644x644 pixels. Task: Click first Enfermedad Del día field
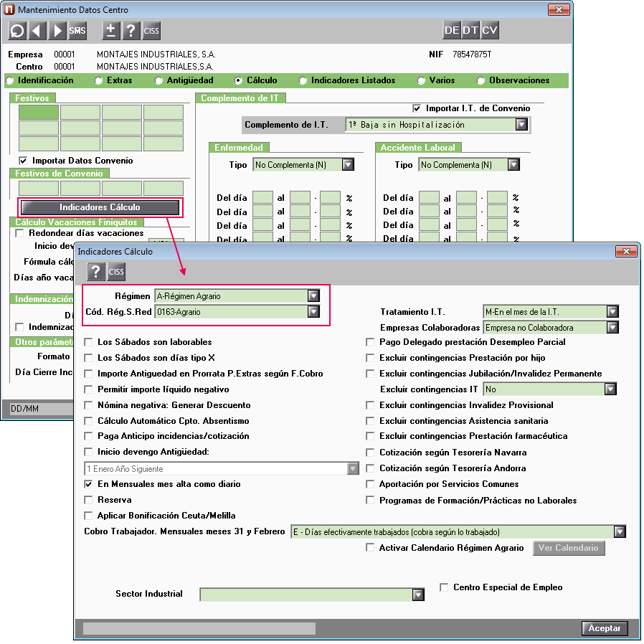point(263,197)
